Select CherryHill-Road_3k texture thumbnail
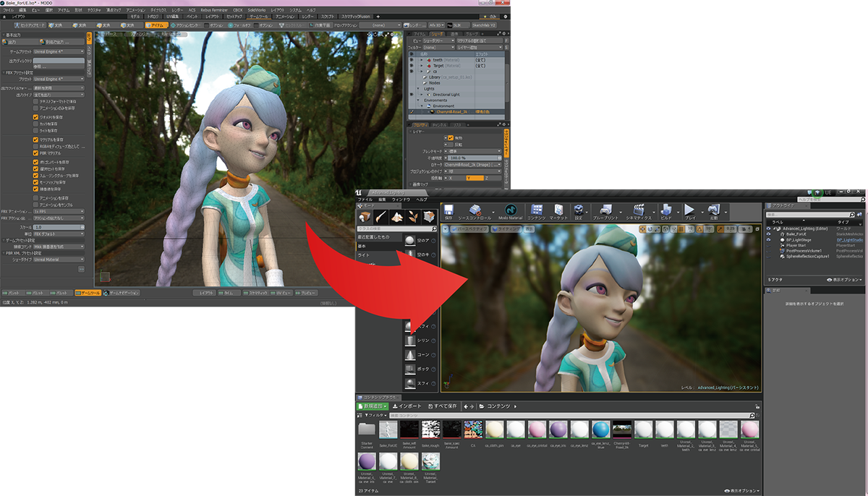This screenshot has width=868, height=496. tap(621, 429)
